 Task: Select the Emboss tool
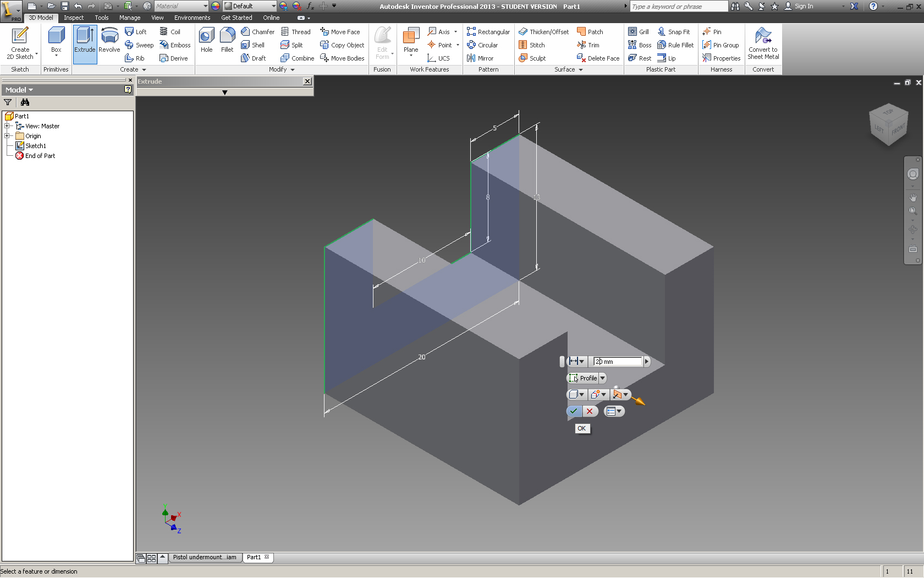click(175, 45)
